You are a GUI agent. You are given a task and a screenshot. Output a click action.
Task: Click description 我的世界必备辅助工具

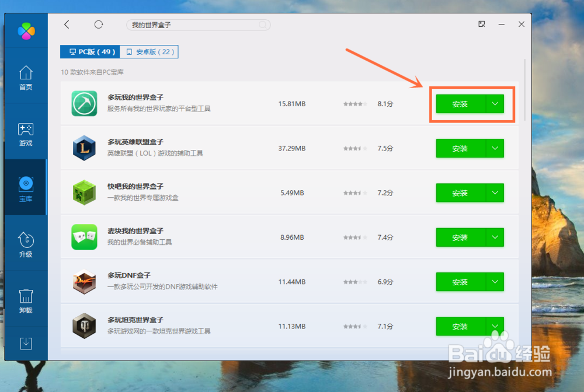[x=140, y=242]
